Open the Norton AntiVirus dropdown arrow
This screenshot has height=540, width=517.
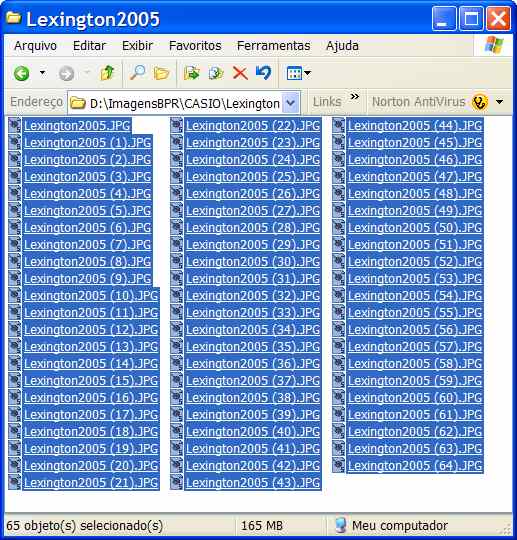coord(499,102)
